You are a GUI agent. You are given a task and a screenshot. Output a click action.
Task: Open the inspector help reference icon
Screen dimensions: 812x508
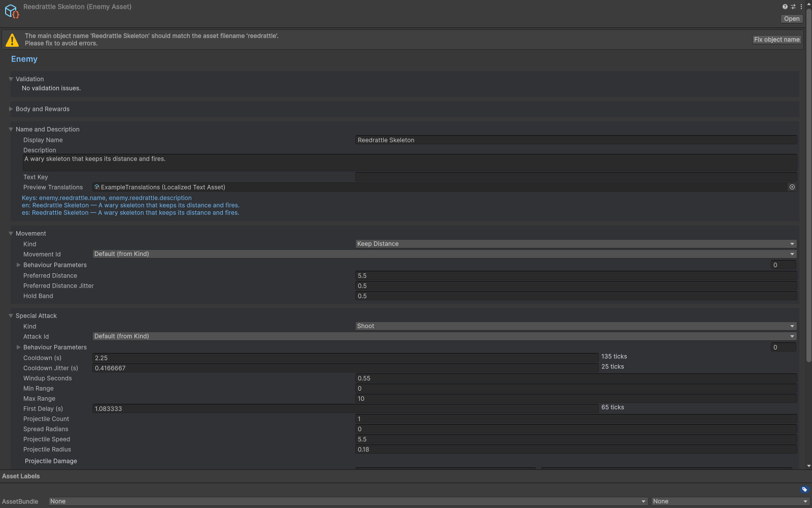785,7
